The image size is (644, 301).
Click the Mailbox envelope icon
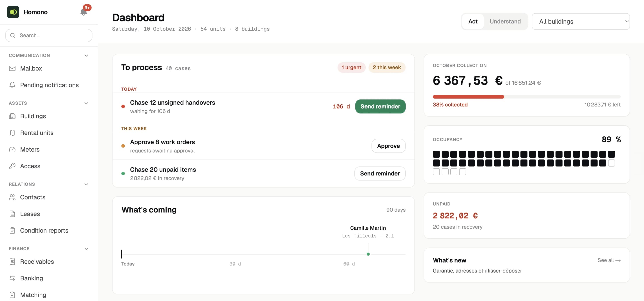(x=12, y=68)
